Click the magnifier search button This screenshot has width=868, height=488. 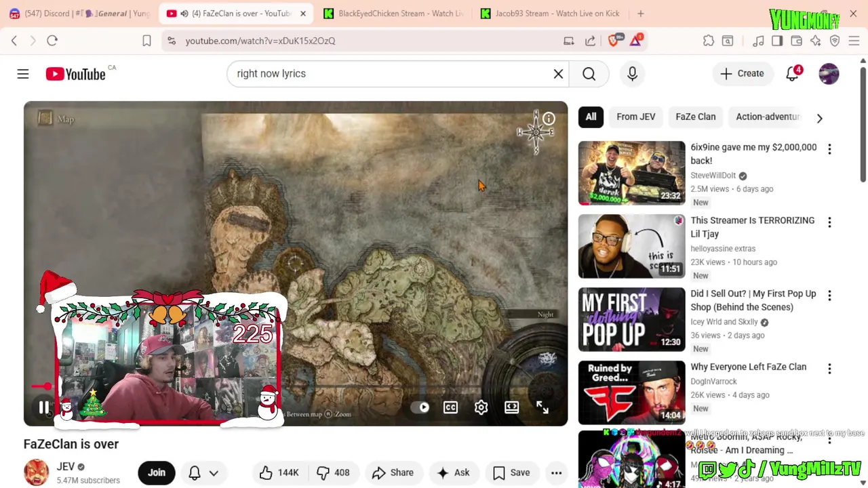pos(589,73)
